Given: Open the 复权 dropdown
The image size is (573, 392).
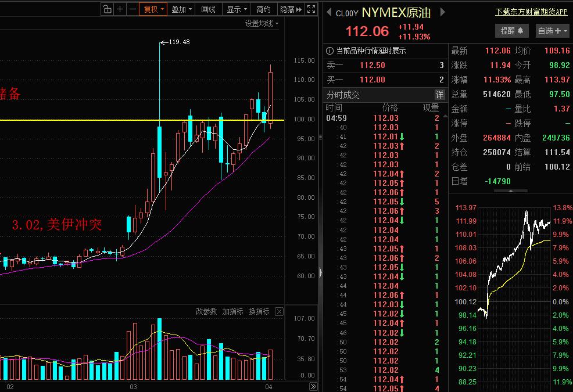Looking at the screenshot, I should click(153, 9).
